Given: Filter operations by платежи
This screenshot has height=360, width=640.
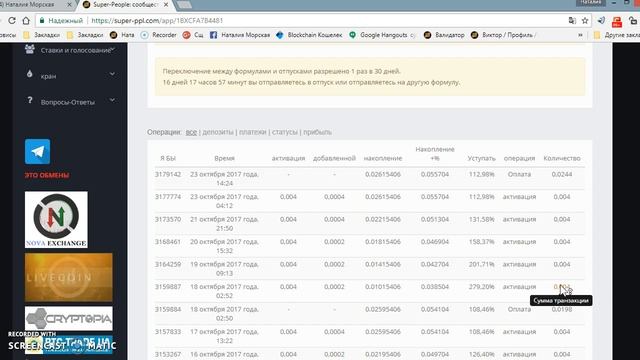Looking at the screenshot, I should click(253, 132).
